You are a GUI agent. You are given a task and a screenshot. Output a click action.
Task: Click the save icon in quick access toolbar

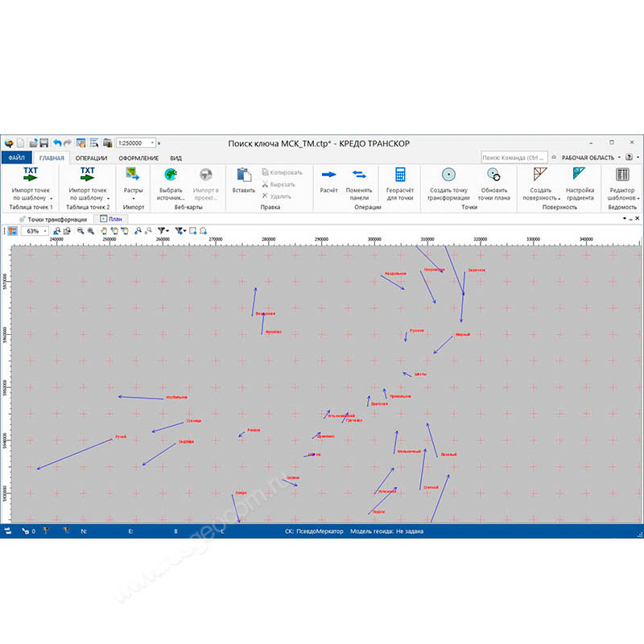44,142
